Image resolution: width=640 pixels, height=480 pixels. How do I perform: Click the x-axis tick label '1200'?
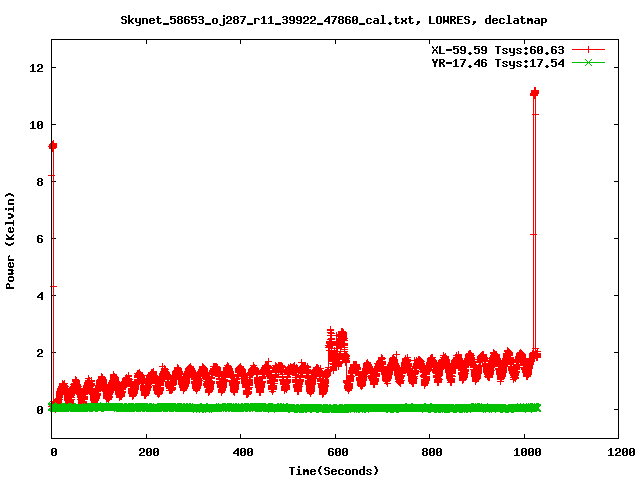(621, 452)
